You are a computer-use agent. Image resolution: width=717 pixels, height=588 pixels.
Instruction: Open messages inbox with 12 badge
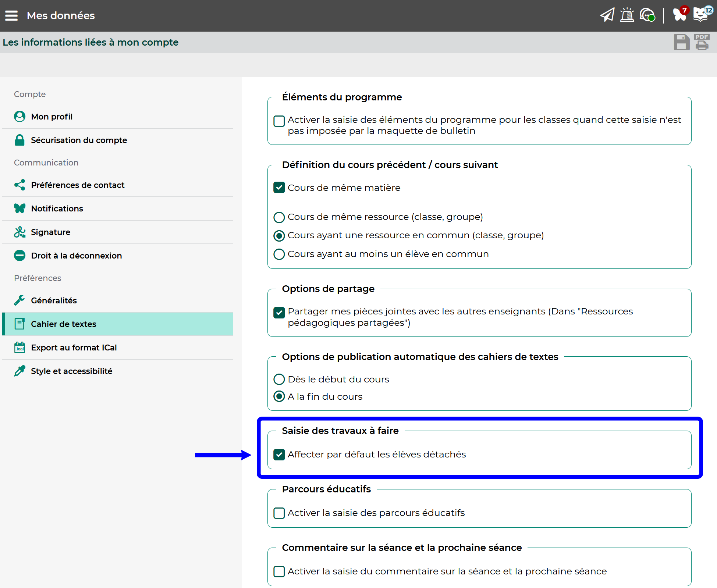point(701,15)
